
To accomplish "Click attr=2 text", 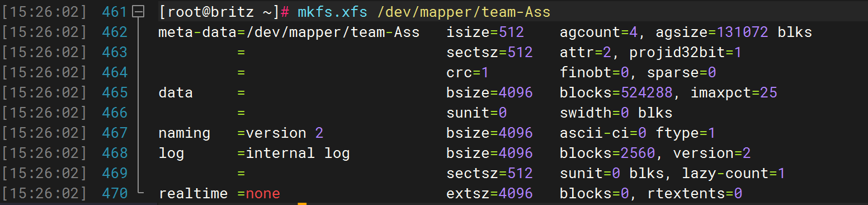I will 586,52.
